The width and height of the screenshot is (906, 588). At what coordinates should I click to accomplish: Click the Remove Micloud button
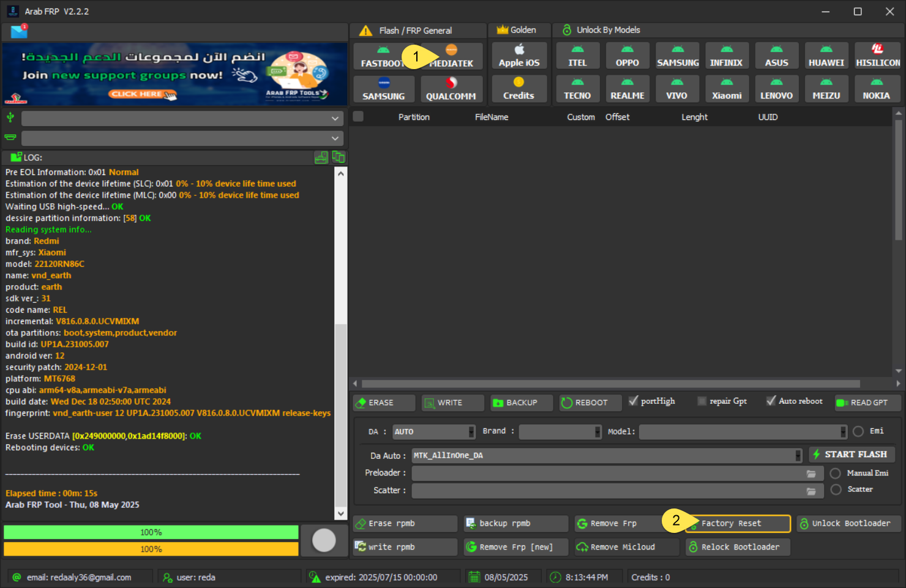[627, 547]
